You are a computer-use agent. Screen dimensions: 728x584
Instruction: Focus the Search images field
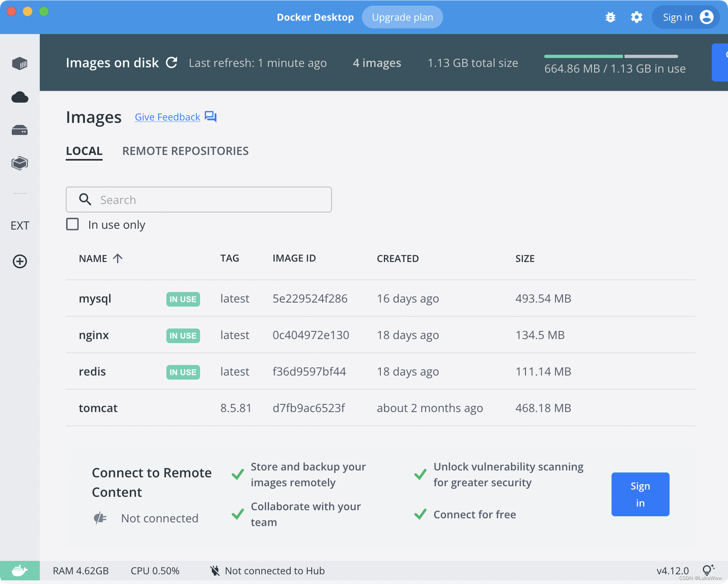[x=199, y=200]
